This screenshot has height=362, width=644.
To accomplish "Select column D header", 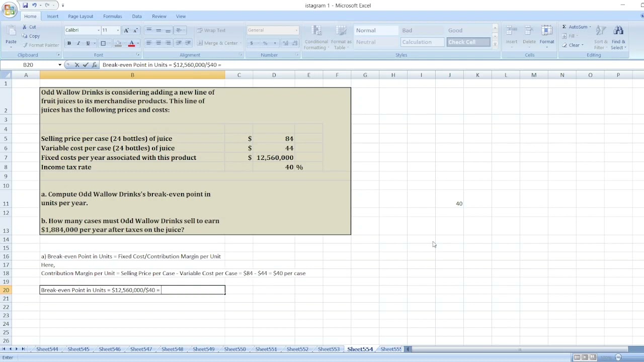I will [274, 75].
